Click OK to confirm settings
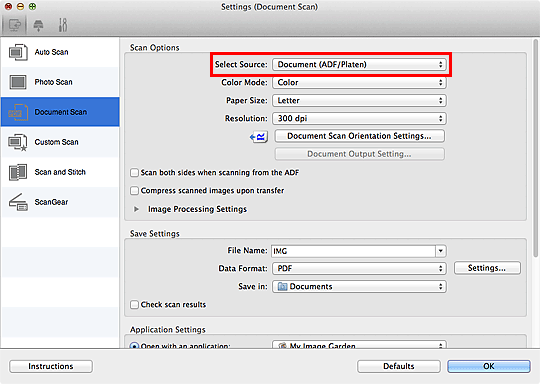 489,366
